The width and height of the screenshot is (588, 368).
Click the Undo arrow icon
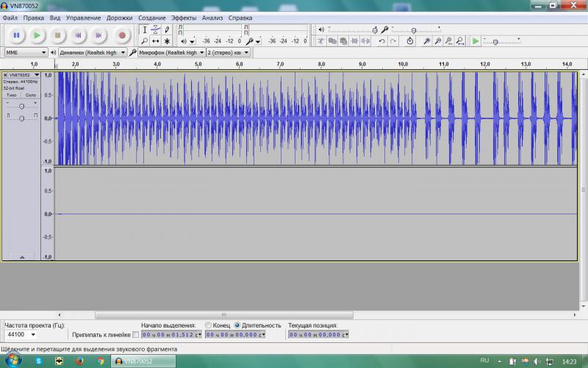pos(381,41)
